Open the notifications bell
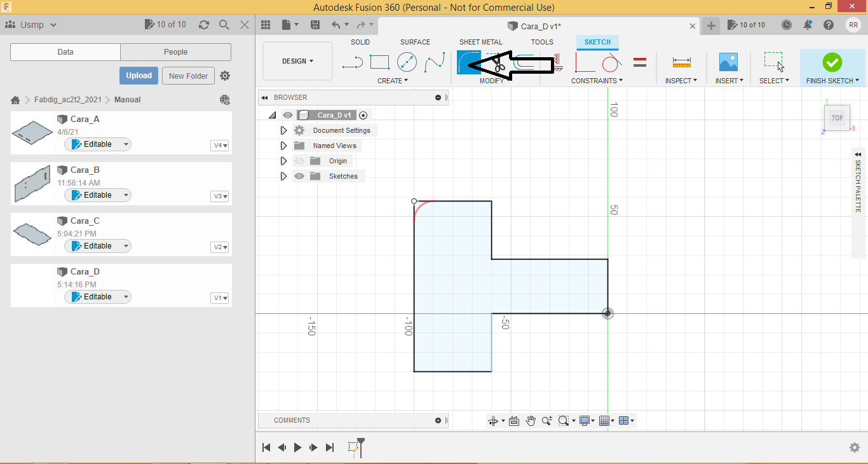Image resolution: width=868 pixels, height=464 pixels. point(808,25)
